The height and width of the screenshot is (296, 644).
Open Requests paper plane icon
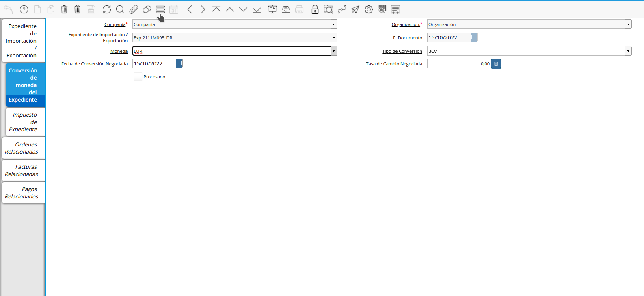pyautogui.click(x=355, y=9)
